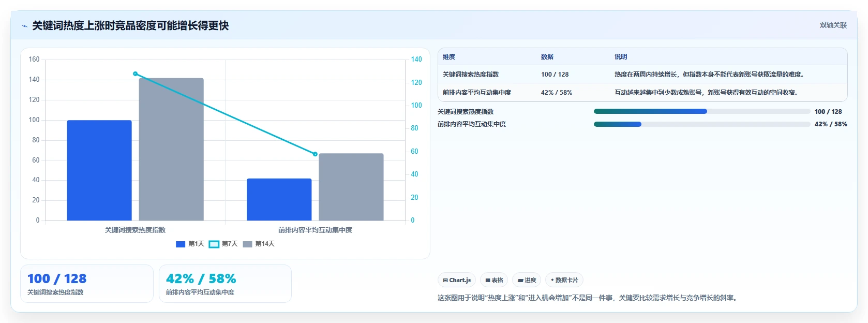
Task: Click the teal line point above 前排内容平均互动集中度
Action: pos(315,154)
